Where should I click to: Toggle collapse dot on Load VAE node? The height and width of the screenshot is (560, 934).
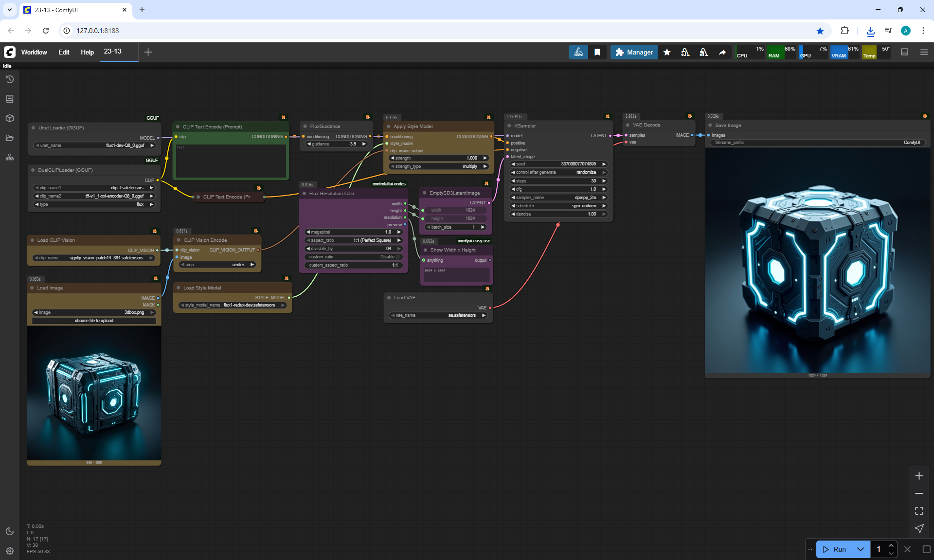click(389, 298)
